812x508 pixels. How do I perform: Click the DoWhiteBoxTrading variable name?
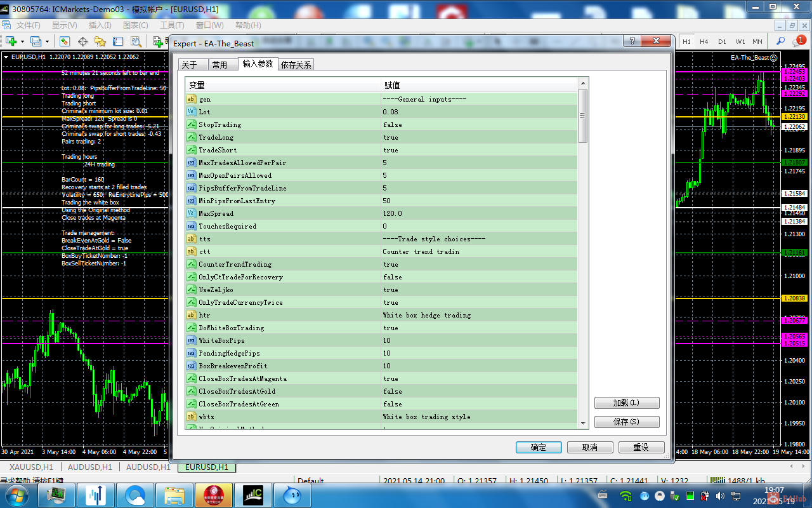231,328
